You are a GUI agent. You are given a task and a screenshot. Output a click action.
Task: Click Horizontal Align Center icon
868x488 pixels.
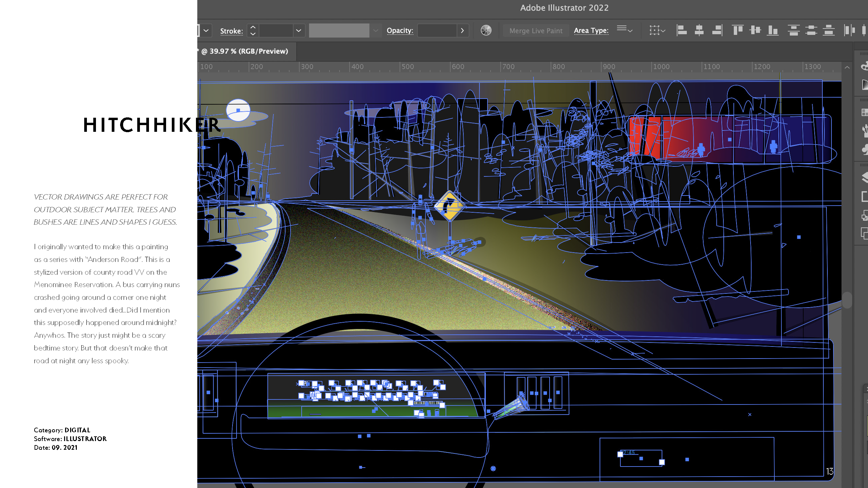[x=699, y=30]
